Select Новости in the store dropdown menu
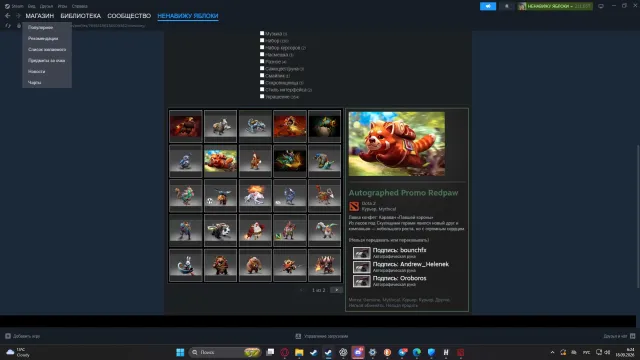The width and height of the screenshot is (640, 360). point(37,71)
